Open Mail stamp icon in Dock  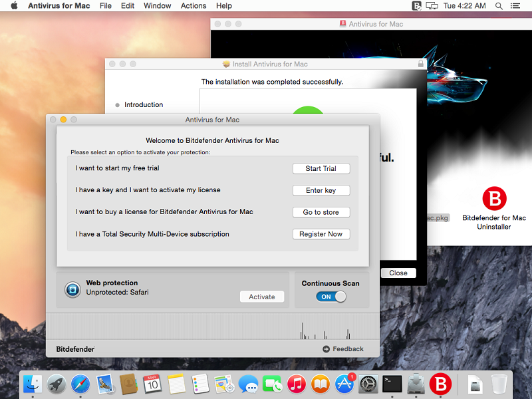pyautogui.click(x=105, y=384)
